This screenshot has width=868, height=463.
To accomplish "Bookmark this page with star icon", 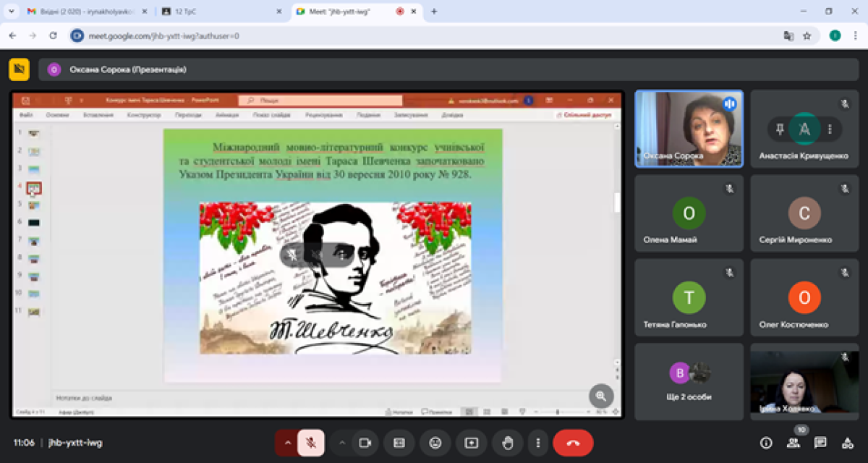I will point(807,35).
